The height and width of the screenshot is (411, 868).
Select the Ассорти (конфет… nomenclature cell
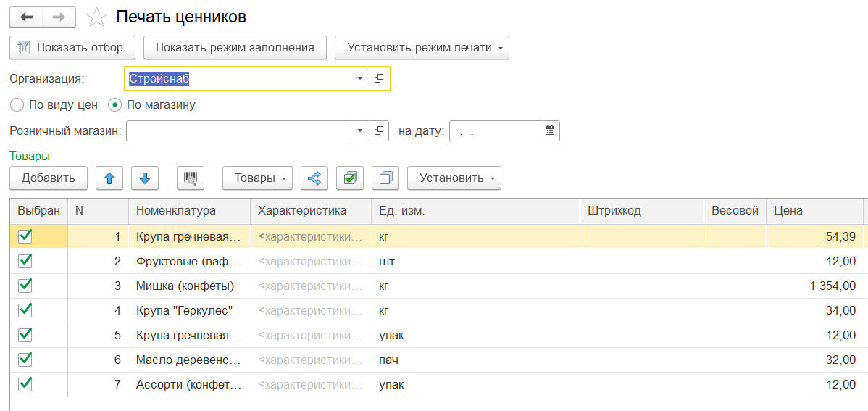189,384
